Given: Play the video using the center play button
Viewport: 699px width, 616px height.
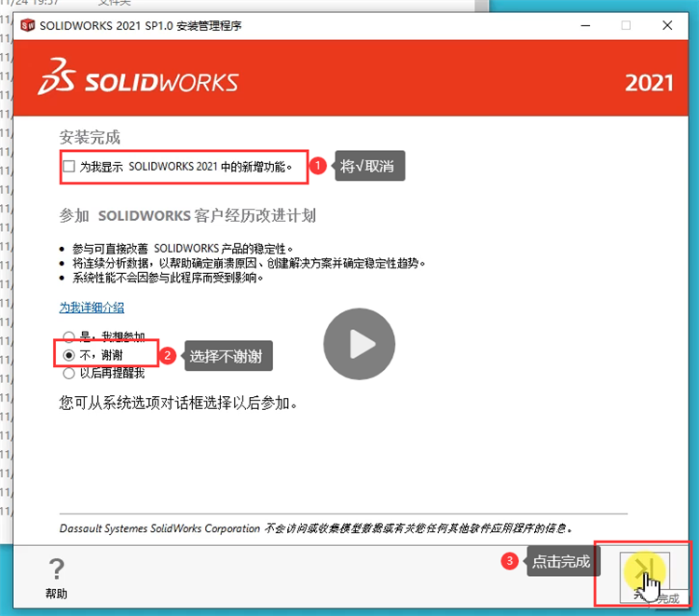Looking at the screenshot, I should [x=360, y=344].
